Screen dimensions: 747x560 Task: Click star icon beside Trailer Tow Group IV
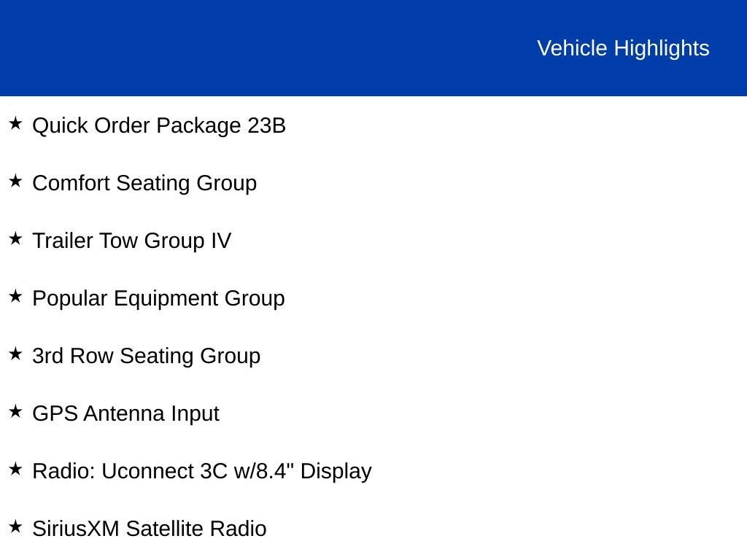pos(16,238)
